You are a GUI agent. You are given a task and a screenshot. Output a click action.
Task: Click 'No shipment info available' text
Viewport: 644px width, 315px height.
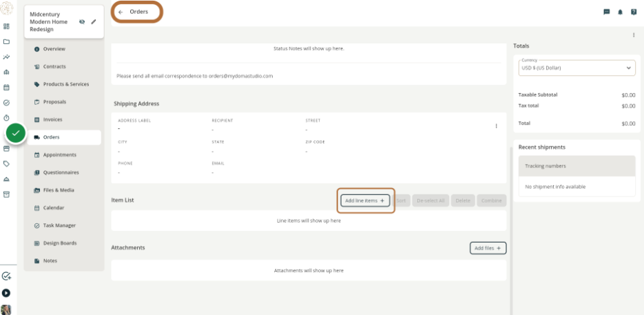[555, 187]
